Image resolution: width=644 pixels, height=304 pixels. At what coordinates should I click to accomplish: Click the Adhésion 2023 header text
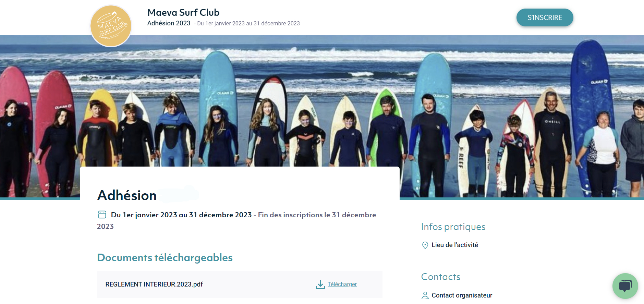[x=169, y=23]
